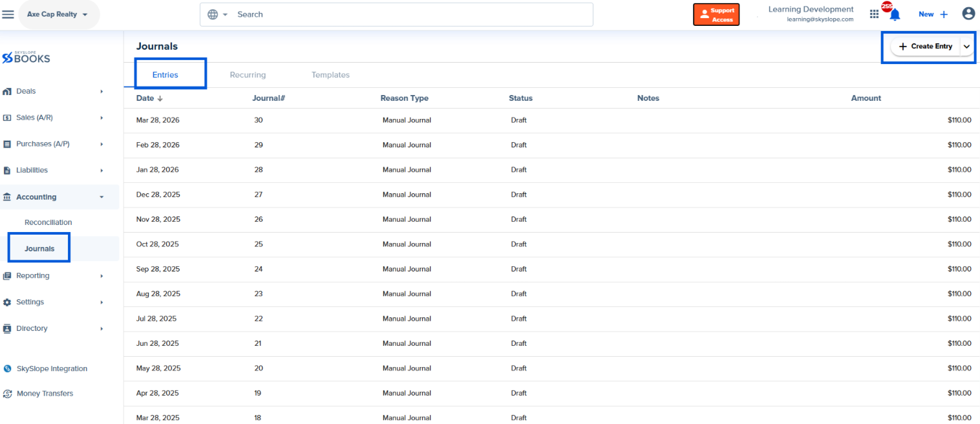Click the Liabilities document icon
Screen dimensions: 980x424
pos(7,171)
